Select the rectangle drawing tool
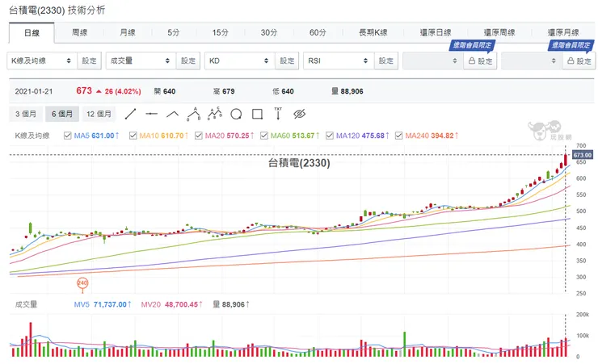 coord(257,114)
